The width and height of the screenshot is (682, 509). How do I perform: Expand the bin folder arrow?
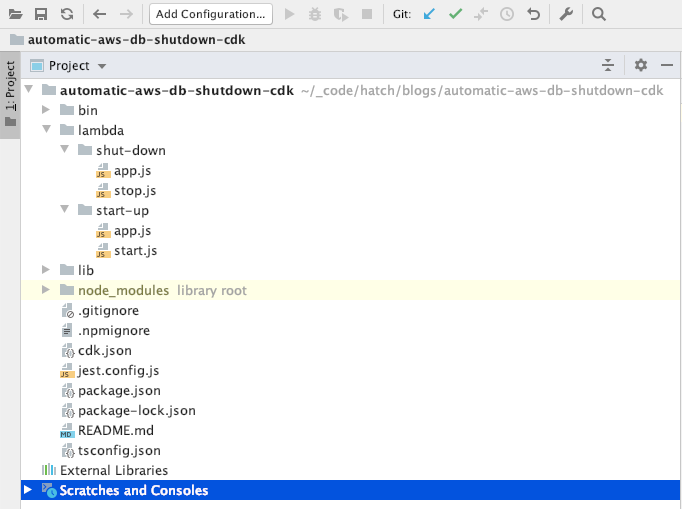click(x=46, y=110)
